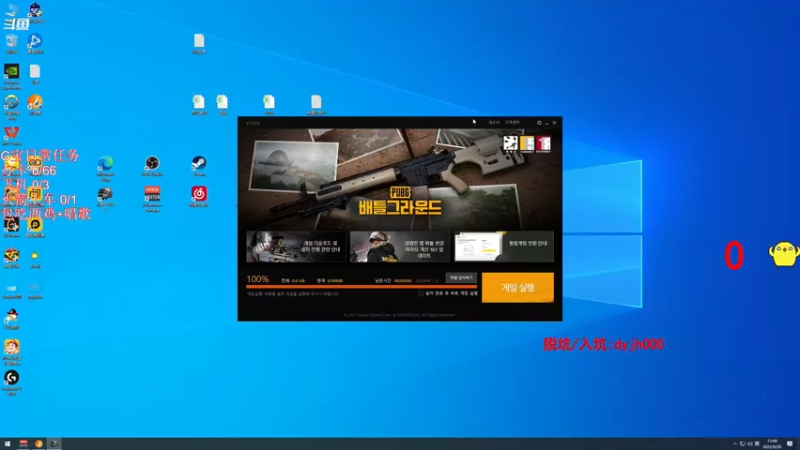This screenshot has height=450, width=800.
Task: Select the Logitech G HUB desktop icon
Action: (x=12, y=383)
